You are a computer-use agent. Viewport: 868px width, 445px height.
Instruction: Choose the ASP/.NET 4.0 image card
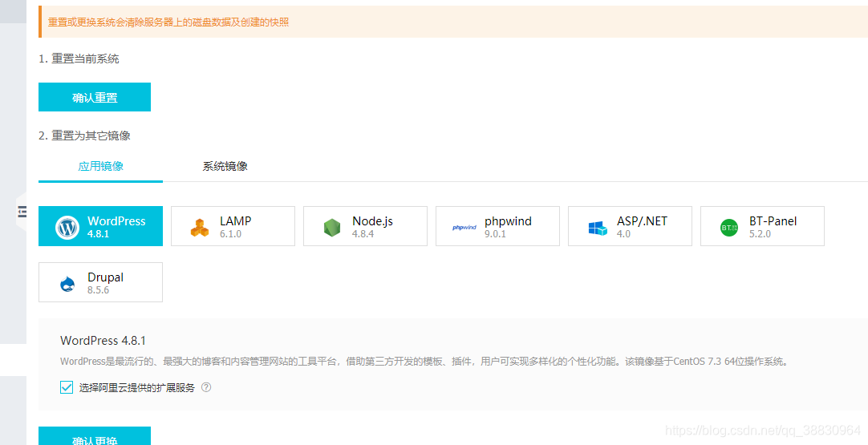coord(630,226)
